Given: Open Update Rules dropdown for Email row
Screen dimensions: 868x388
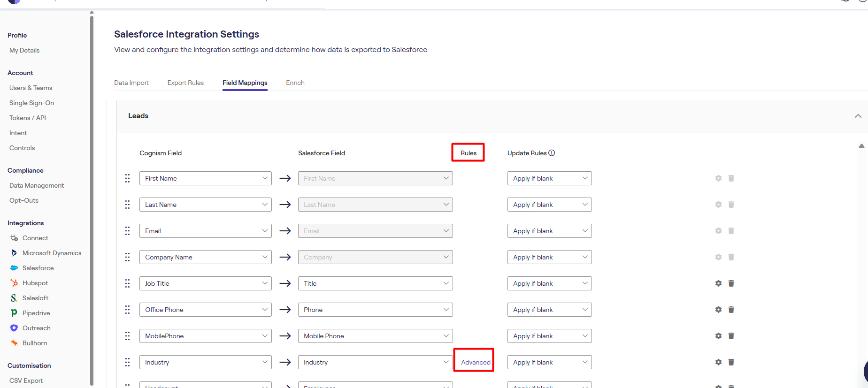Looking at the screenshot, I should coord(549,231).
